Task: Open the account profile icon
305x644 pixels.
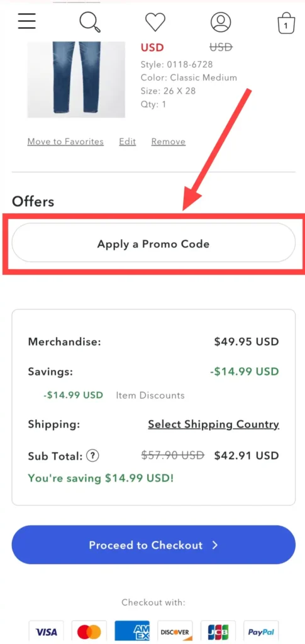Action: click(x=221, y=22)
